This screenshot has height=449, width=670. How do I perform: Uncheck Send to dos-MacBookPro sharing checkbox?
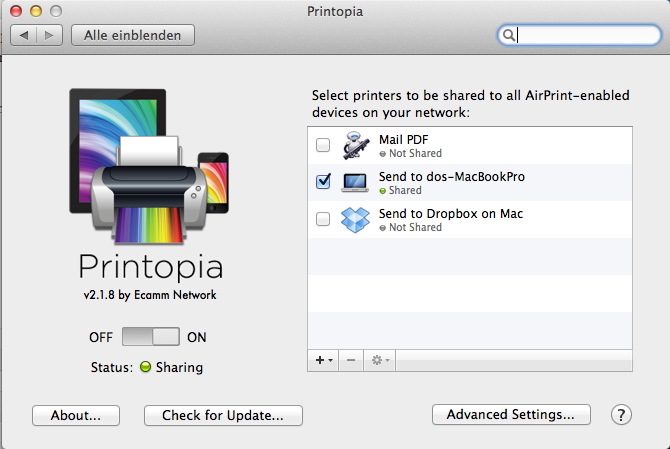(323, 182)
